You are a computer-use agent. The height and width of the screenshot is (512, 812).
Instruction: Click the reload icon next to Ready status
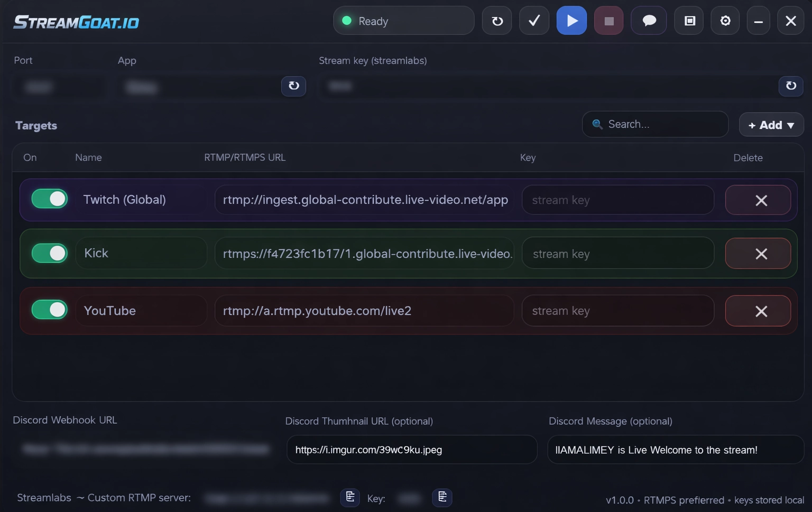[x=497, y=21]
